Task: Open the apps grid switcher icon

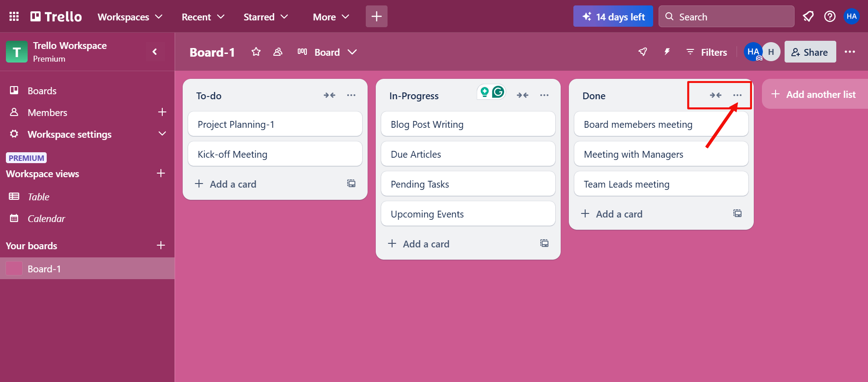Action: point(14,17)
